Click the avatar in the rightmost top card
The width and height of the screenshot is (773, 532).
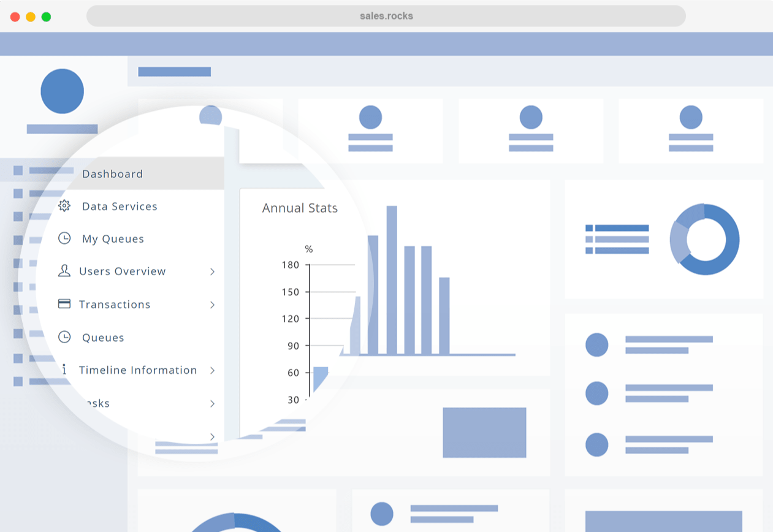pyautogui.click(x=691, y=117)
